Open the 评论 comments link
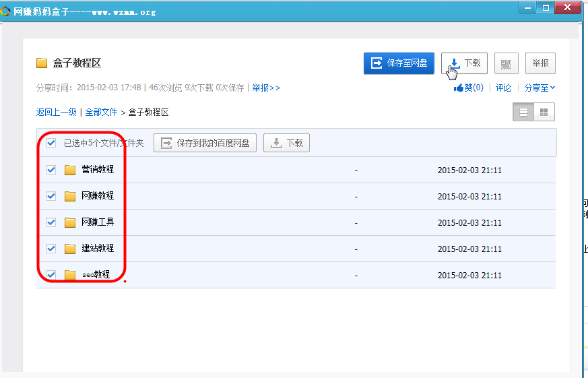This screenshot has width=588, height=378. tap(503, 88)
